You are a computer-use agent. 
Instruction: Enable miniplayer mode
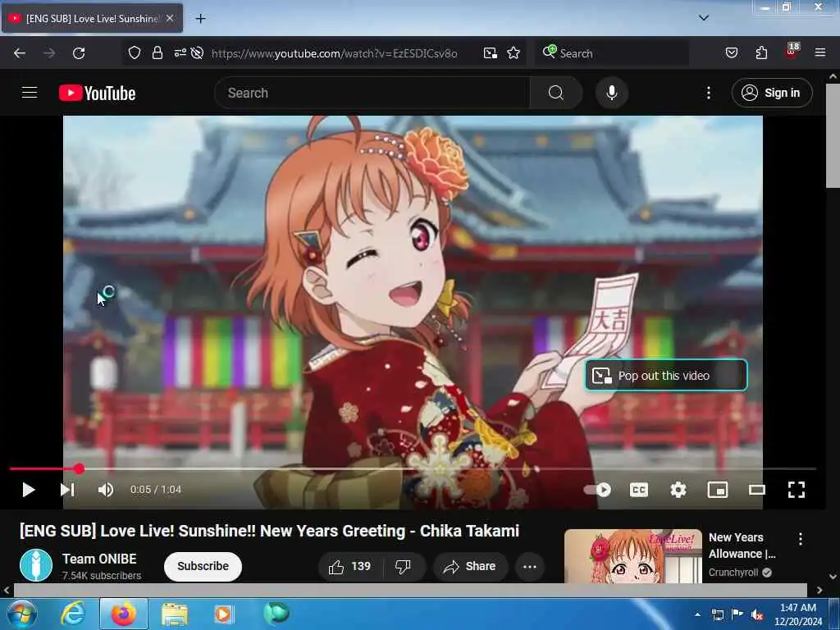(717, 490)
